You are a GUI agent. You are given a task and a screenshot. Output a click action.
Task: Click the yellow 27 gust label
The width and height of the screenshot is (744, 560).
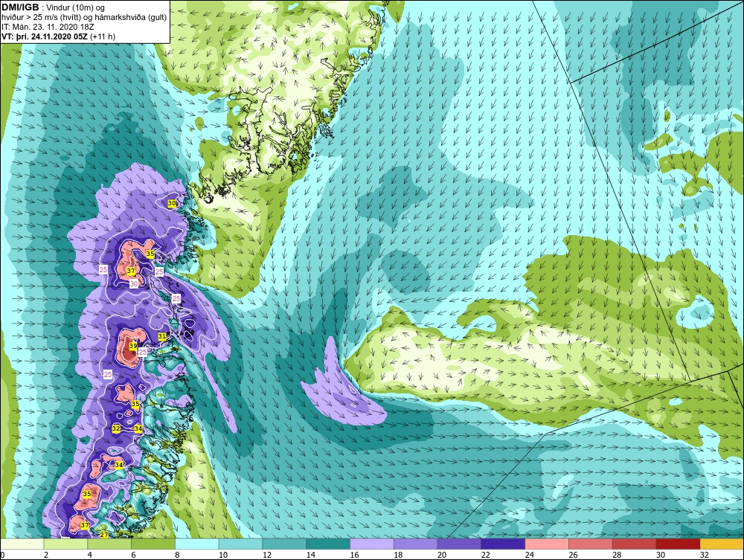coord(104,535)
